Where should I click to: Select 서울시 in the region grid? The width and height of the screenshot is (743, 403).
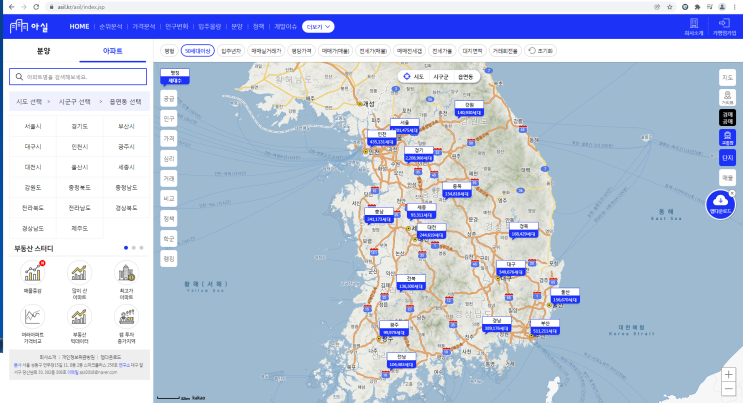(x=33, y=126)
